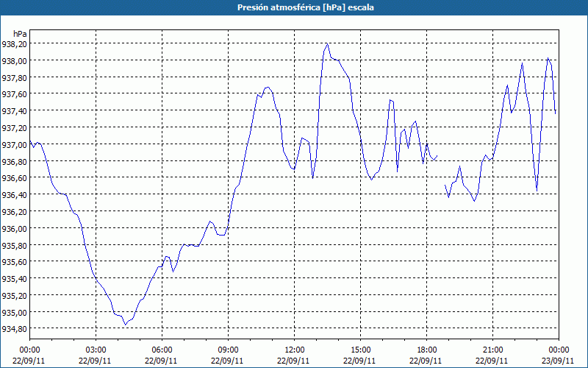The height and width of the screenshot is (368, 588).
Task: Click the 23/09/11 date label
Action: coord(558,361)
